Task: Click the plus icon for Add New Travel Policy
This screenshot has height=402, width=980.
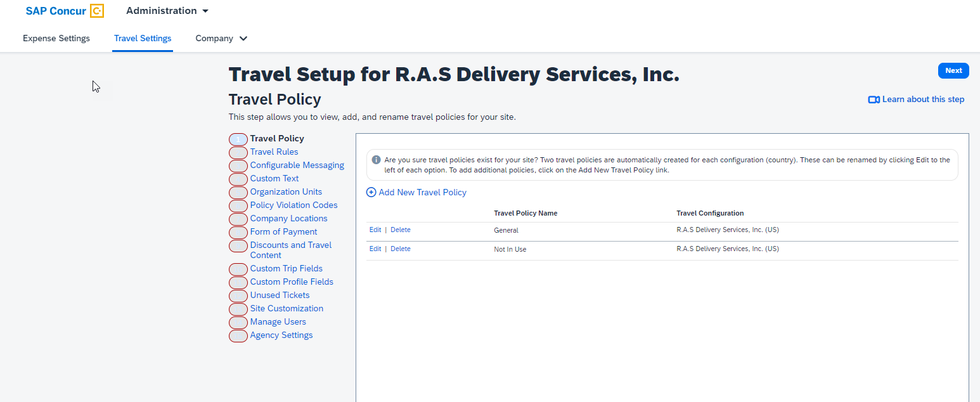Action: point(371,192)
